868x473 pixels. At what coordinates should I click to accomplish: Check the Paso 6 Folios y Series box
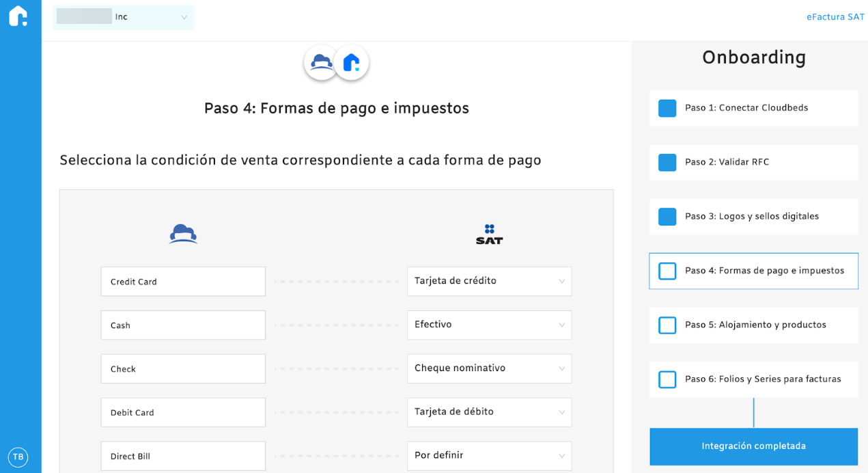(x=667, y=379)
